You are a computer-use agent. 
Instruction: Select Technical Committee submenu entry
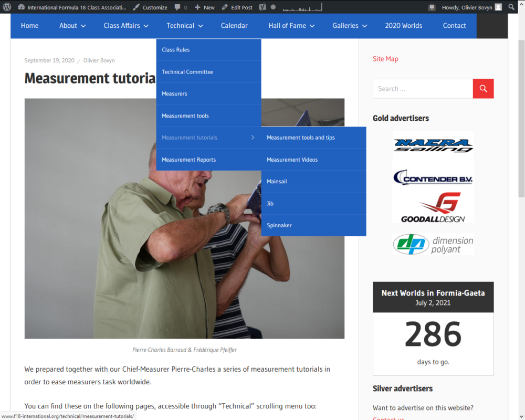pos(208,72)
